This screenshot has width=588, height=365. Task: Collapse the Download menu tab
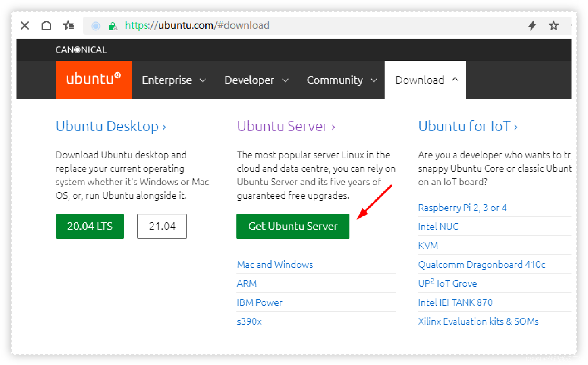coord(426,80)
